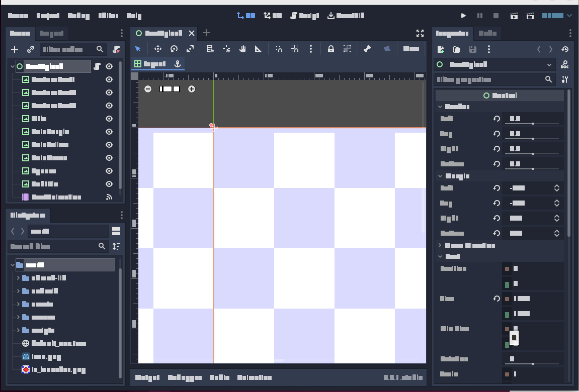Viewport: 579px width, 392px height.
Task: Open the Output bottom panel
Action: click(147, 377)
